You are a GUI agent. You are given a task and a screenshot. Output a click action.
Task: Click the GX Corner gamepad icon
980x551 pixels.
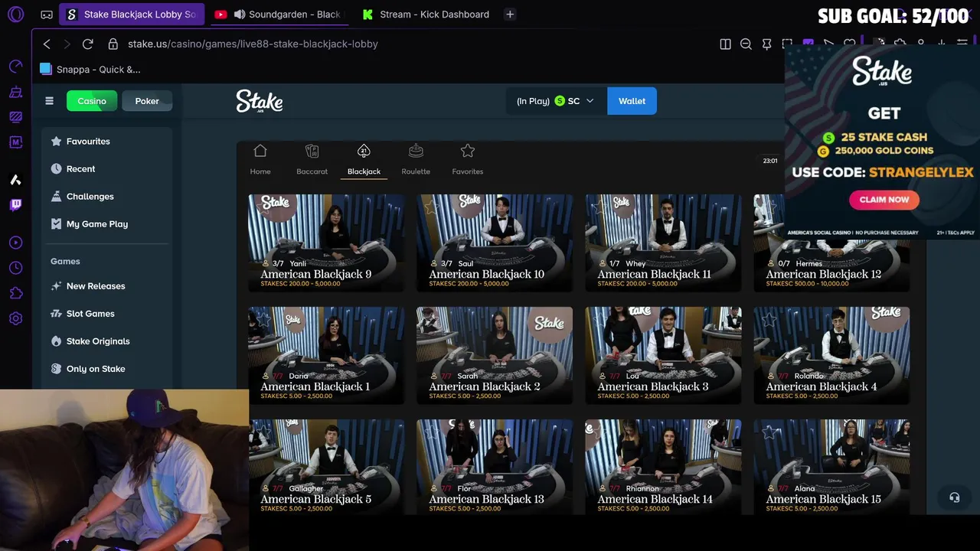47,15
